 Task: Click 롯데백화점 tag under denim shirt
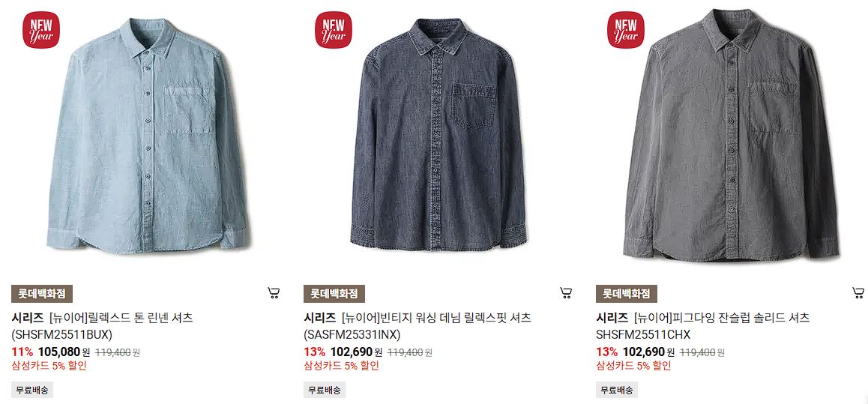pyautogui.click(x=334, y=294)
